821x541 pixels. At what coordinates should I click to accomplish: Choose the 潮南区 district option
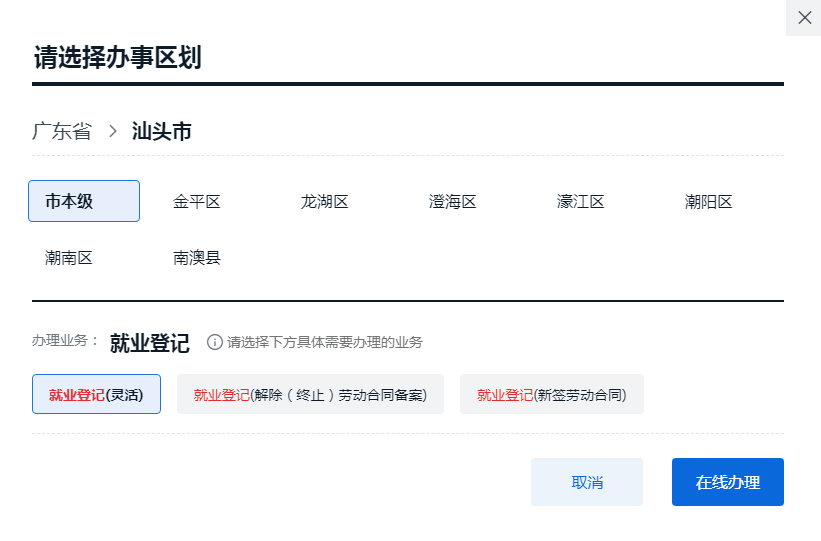click(x=69, y=258)
